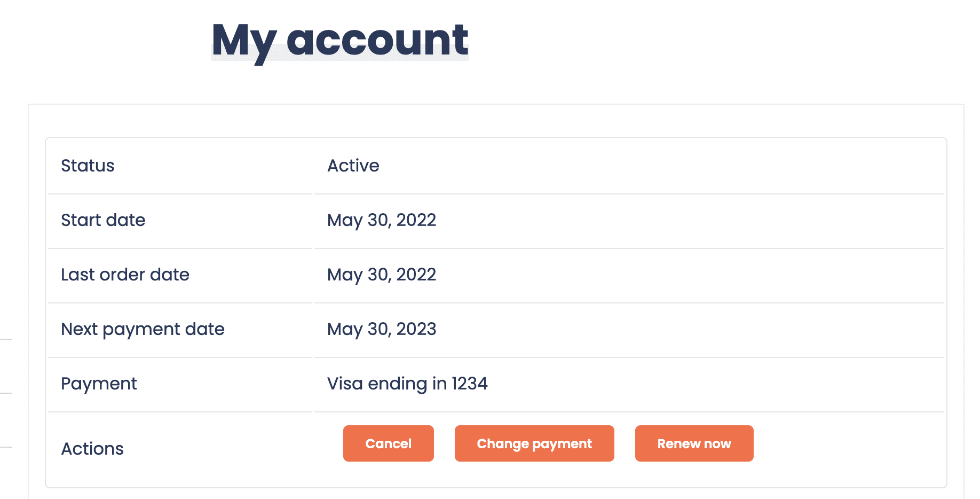Select the Actions row label
Screen dimensions: 980x499
[92, 449]
